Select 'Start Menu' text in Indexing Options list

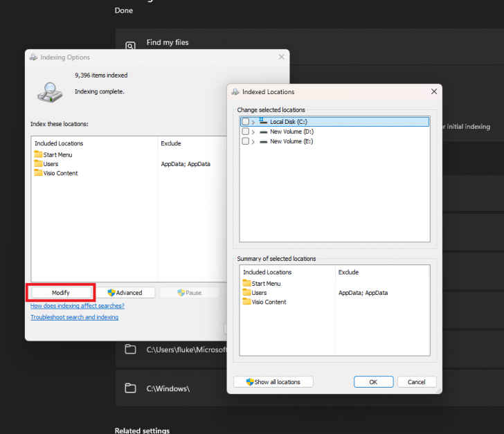tap(58, 155)
